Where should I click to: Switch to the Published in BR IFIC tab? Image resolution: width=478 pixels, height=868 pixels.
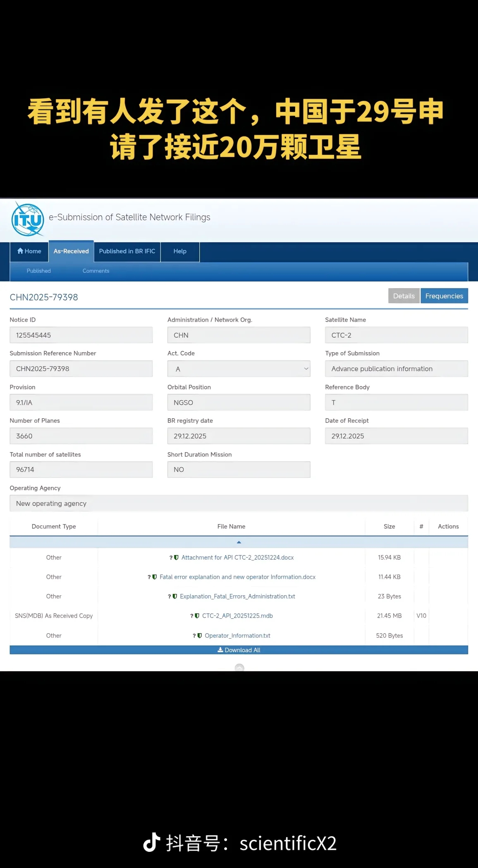pyautogui.click(x=127, y=251)
